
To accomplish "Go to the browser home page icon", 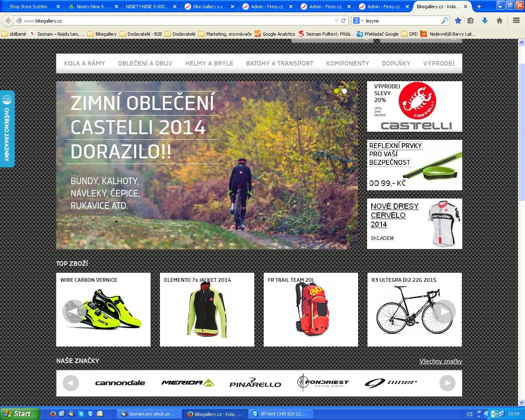I will tap(500, 21).
